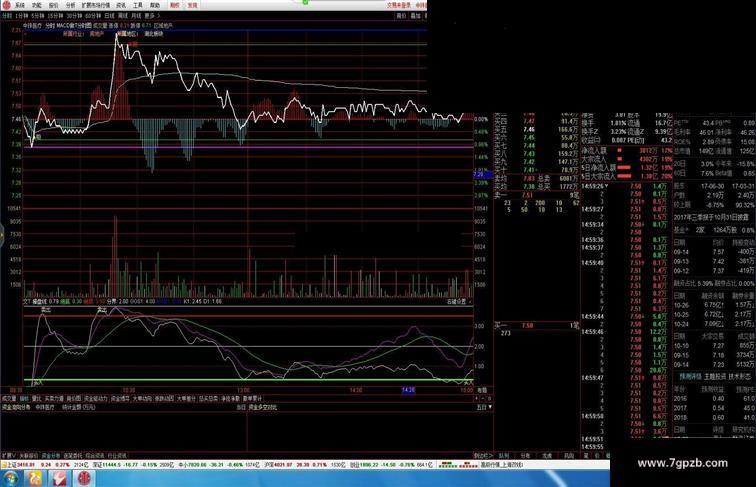Select the 60分钟 period tab

tap(93, 16)
